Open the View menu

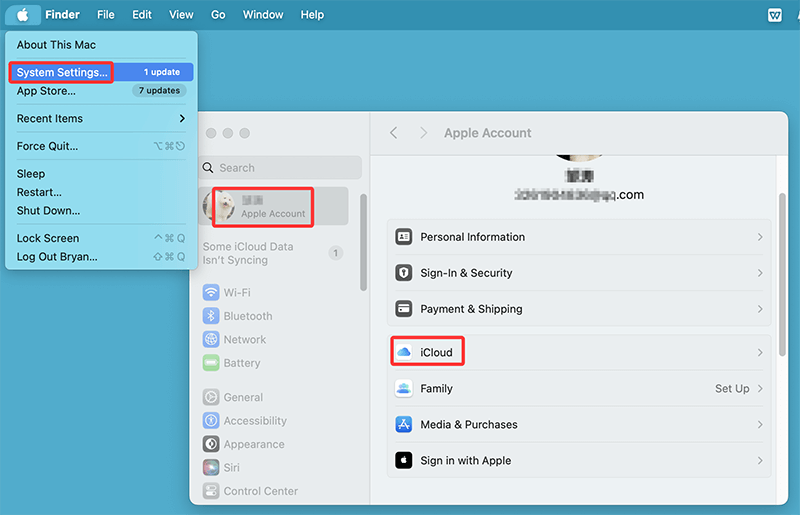click(181, 15)
